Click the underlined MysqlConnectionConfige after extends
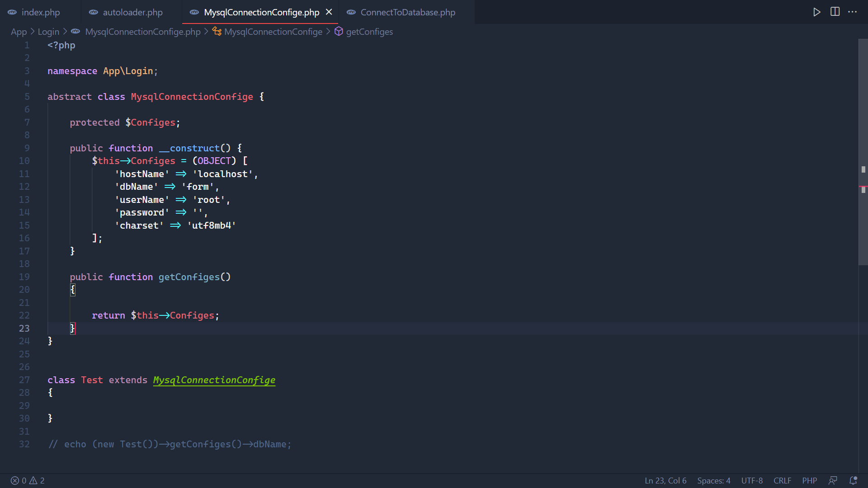868x488 pixels. click(x=214, y=380)
